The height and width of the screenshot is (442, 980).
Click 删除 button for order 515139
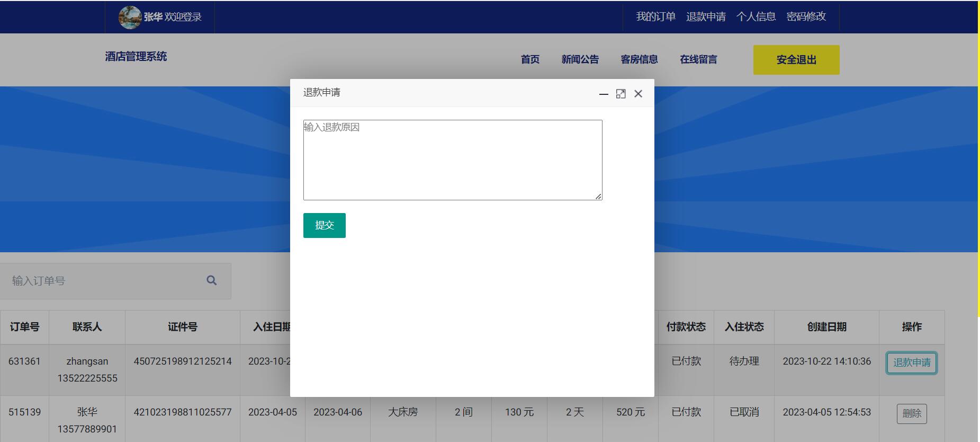tap(912, 413)
